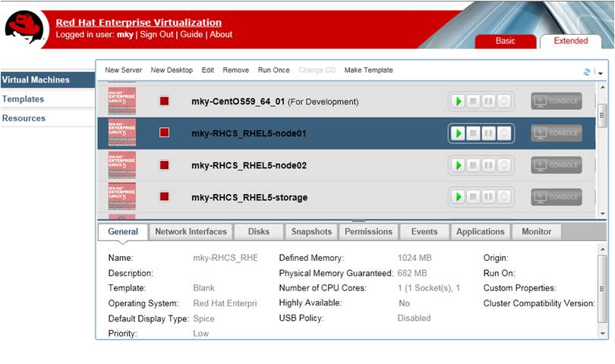Pause the mky-CentOS59_64_01 virtual machine

click(x=488, y=102)
